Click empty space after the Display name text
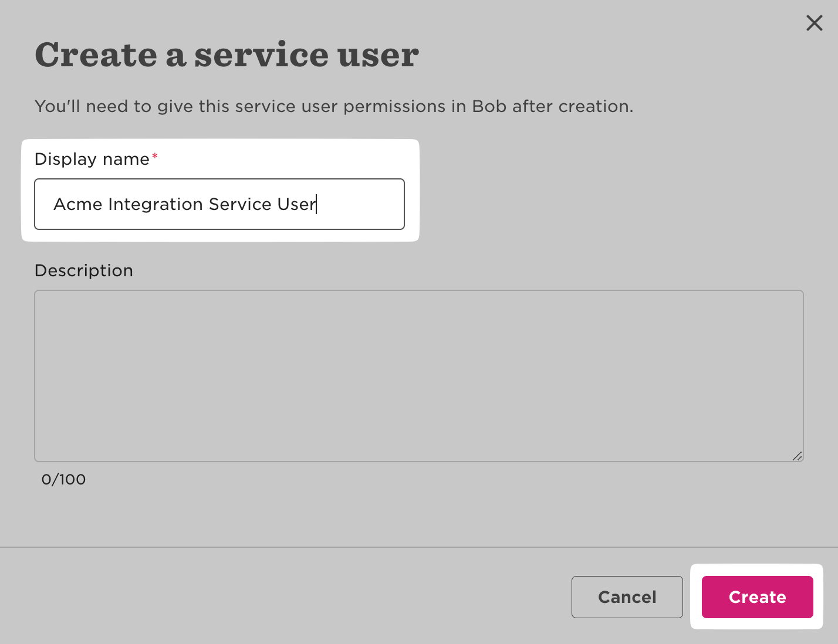 [x=361, y=204]
